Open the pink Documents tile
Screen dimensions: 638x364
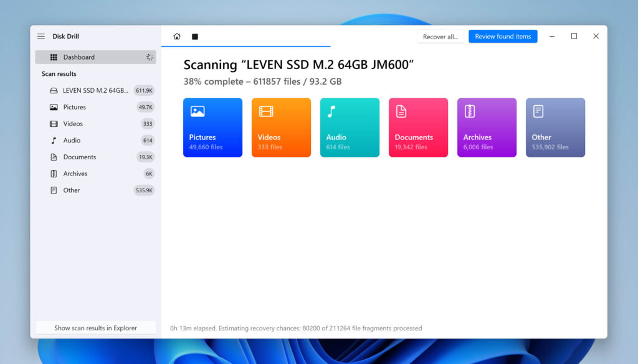[x=418, y=128]
